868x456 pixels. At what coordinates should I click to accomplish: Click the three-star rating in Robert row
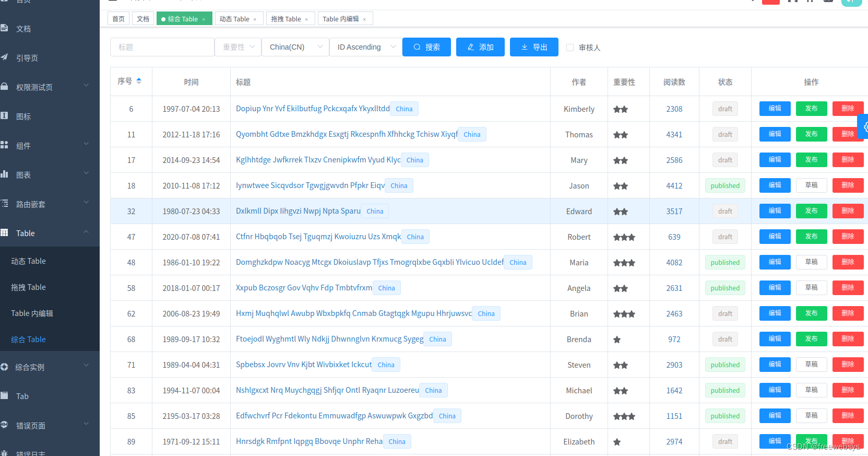point(624,237)
